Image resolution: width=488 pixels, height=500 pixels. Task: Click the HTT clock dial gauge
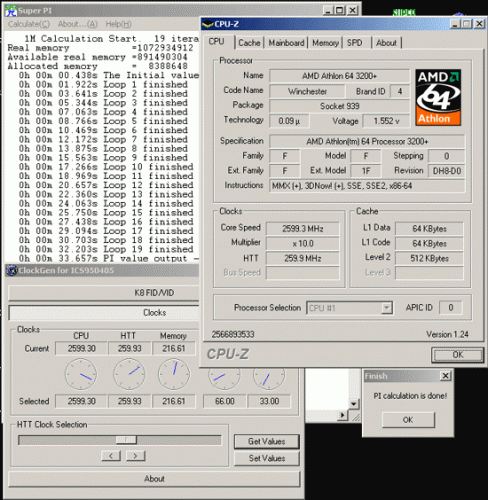tap(129, 374)
